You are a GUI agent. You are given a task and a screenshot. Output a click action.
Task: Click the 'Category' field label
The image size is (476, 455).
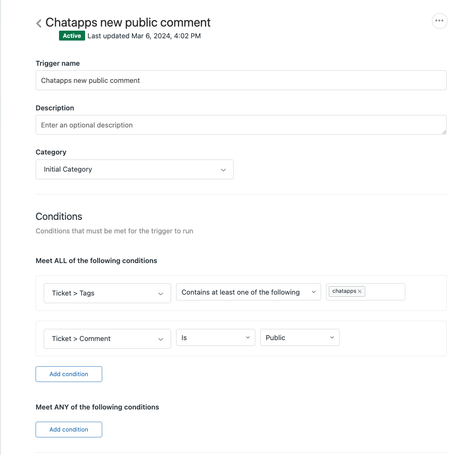click(x=51, y=152)
